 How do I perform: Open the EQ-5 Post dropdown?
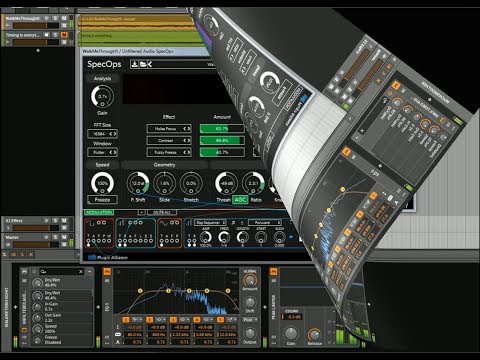click(250, 319)
